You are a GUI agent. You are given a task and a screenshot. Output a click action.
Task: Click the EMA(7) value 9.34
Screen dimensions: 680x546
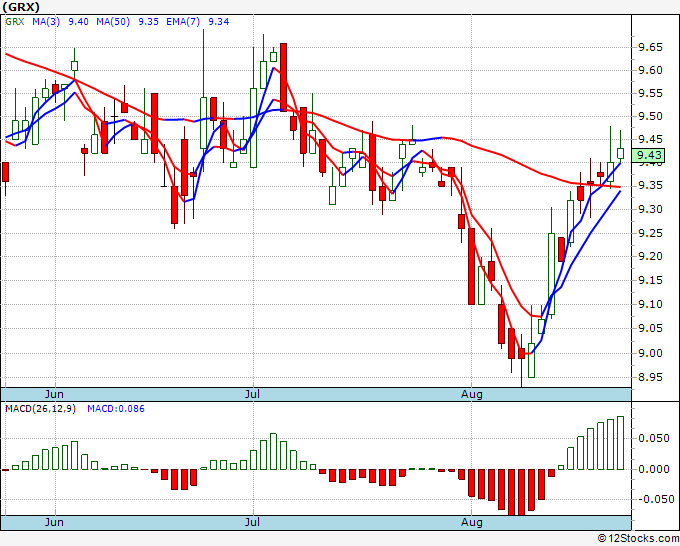[219, 22]
